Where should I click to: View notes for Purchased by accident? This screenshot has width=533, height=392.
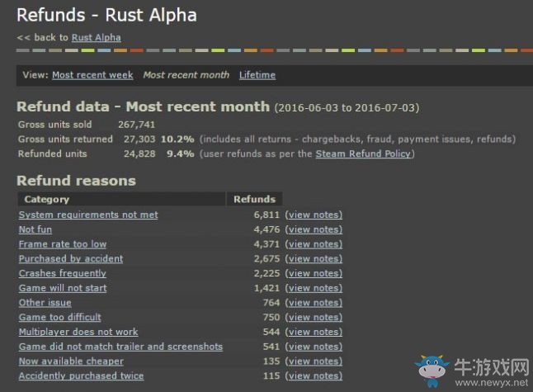[x=314, y=259]
